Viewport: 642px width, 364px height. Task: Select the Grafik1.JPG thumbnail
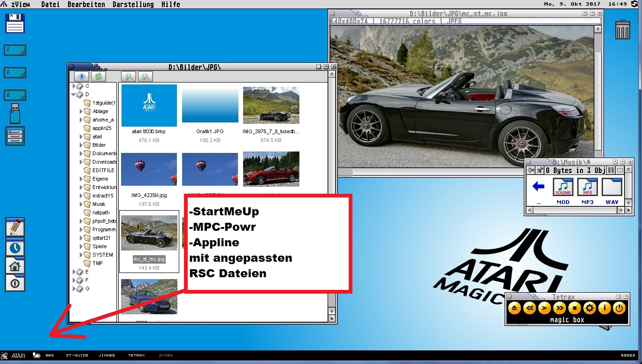pyautogui.click(x=210, y=106)
